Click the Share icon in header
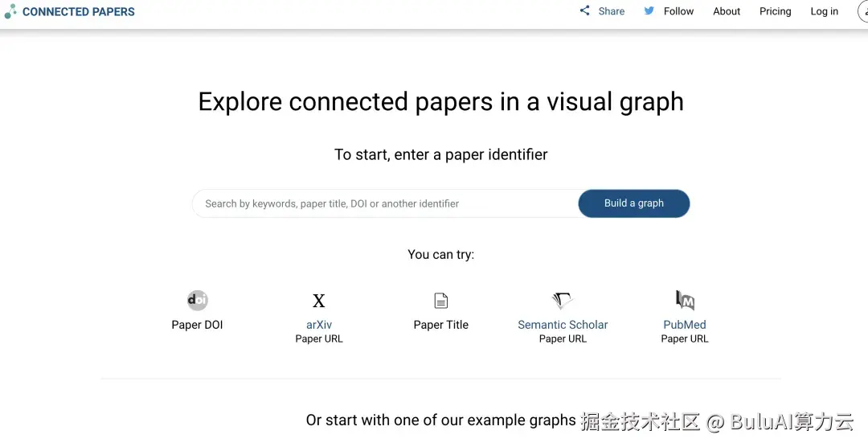This screenshot has height=447, width=868. [x=584, y=10]
